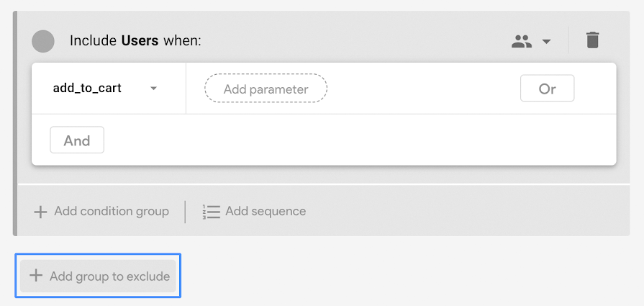The width and height of the screenshot is (644, 306).
Task: Click empty card area right of And
Action: [x=359, y=140]
